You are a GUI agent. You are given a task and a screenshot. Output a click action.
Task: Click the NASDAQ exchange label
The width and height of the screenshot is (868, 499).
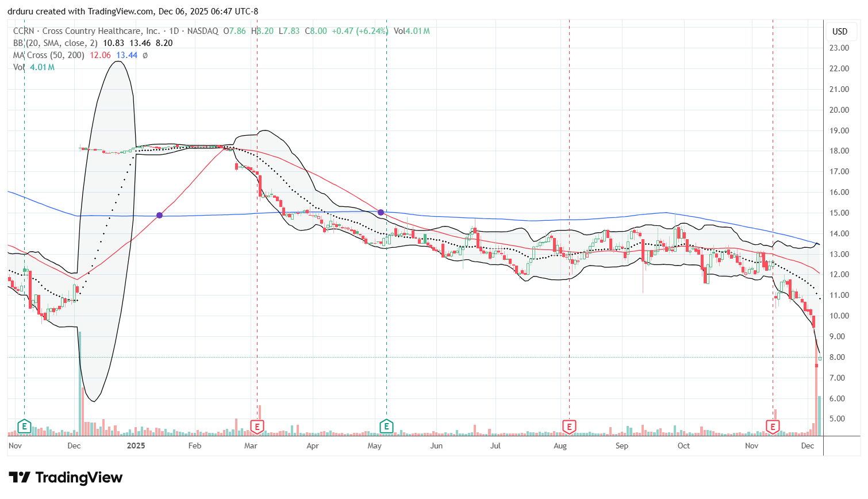pyautogui.click(x=201, y=31)
